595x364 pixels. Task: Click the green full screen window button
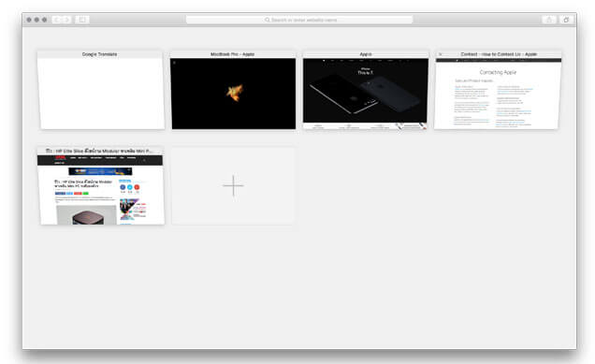(x=44, y=20)
